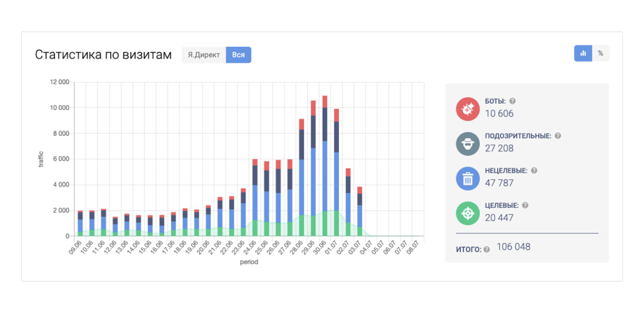Select the Вся traffic filter
The image size is (644, 313).
tap(238, 55)
